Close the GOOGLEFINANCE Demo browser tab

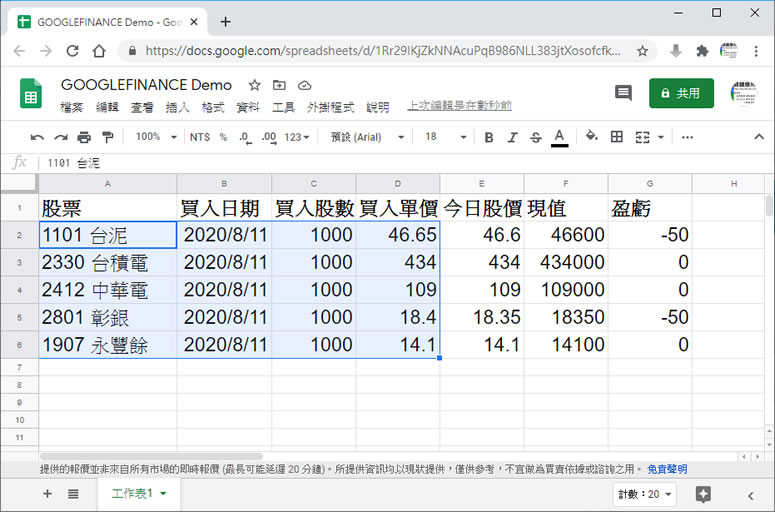click(194, 22)
